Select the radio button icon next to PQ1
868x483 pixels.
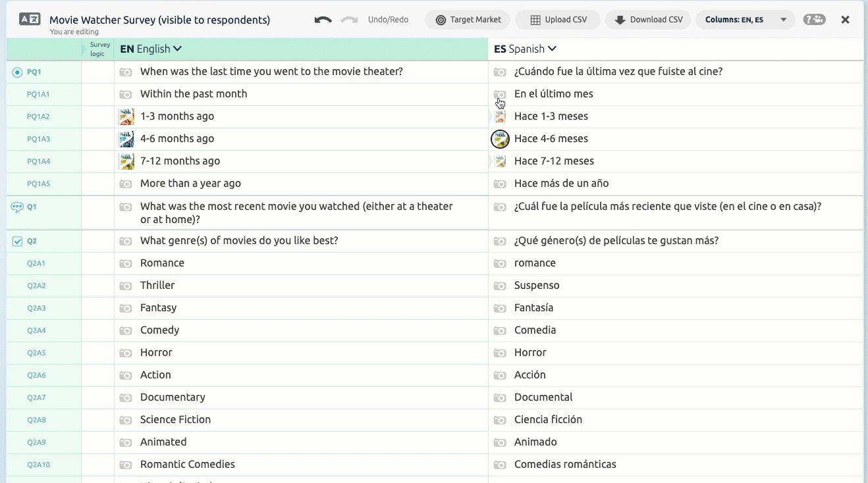point(16,71)
